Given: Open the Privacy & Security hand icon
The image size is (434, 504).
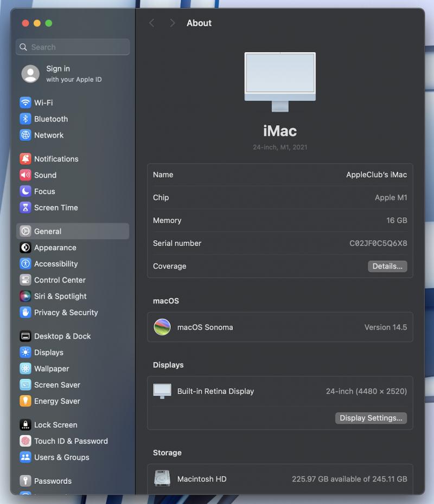Looking at the screenshot, I should point(25,313).
